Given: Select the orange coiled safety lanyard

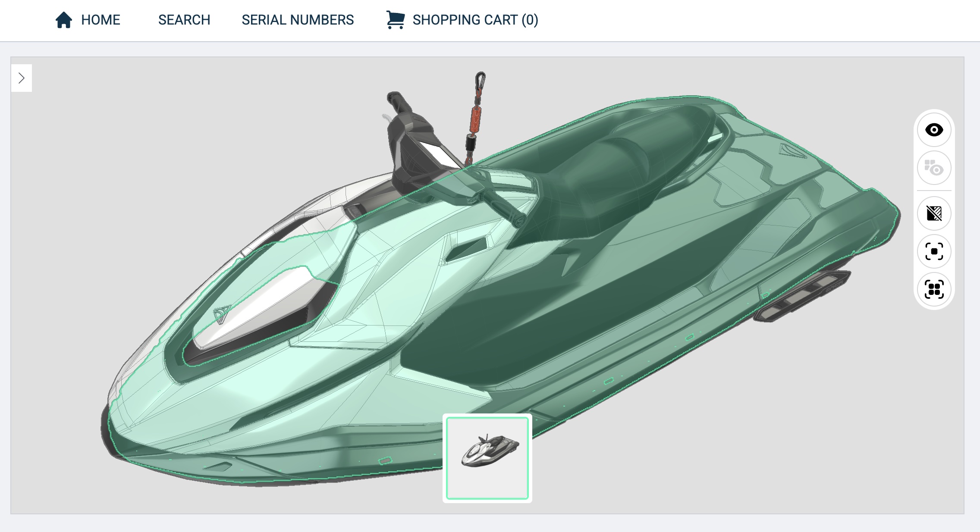Looking at the screenshot, I should click(475, 119).
